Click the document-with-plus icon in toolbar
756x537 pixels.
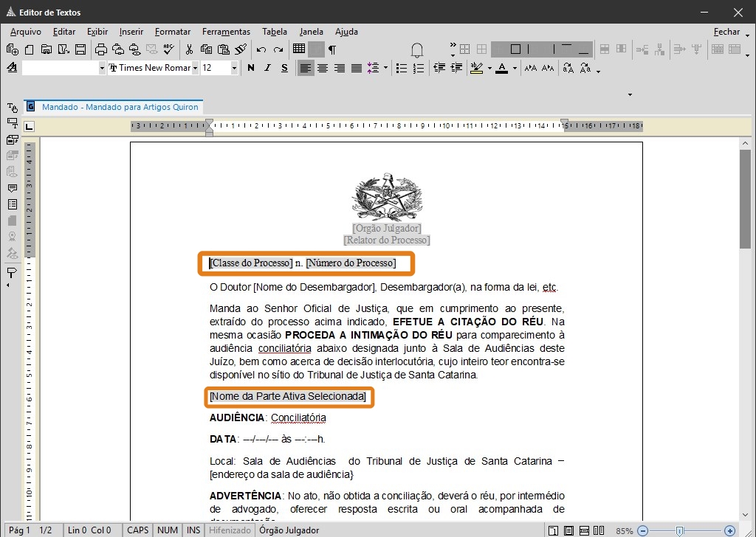tap(13, 49)
